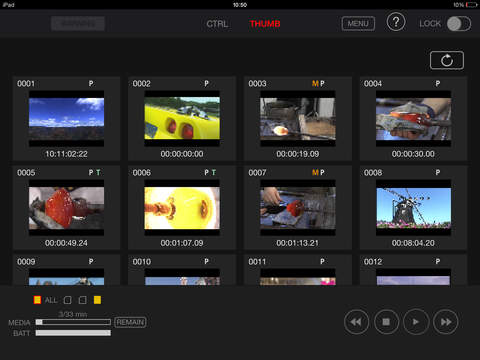Image resolution: width=480 pixels, height=360 pixels.
Task: Tap the refresh thumbnails icon
Action: pos(447,60)
